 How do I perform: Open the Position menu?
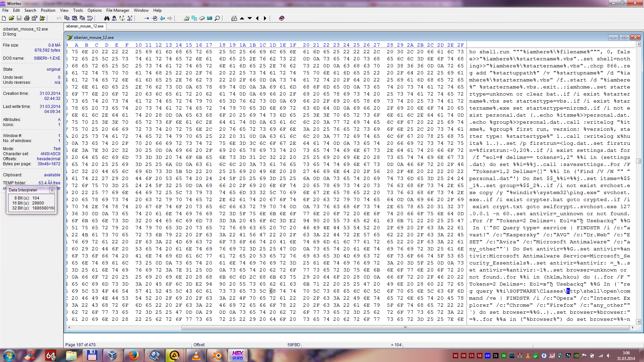[48, 10]
